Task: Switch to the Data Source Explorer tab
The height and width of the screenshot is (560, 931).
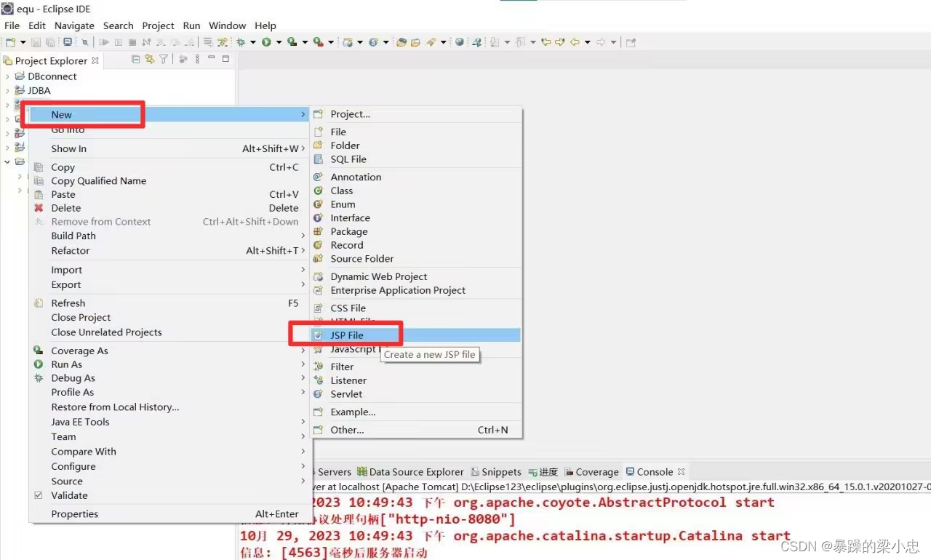Action: [x=410, y=472]
